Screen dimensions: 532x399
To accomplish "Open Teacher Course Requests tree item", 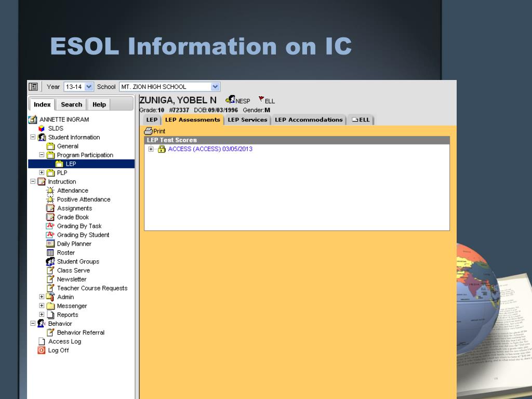I will click(92, 288).
